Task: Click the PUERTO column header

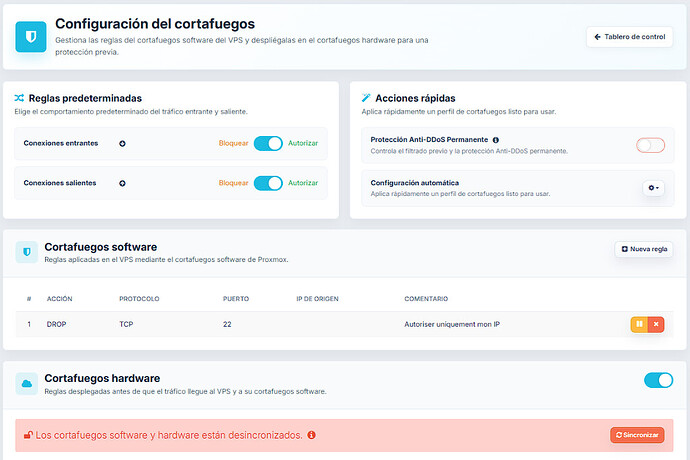Action: (x=236, y=299)
